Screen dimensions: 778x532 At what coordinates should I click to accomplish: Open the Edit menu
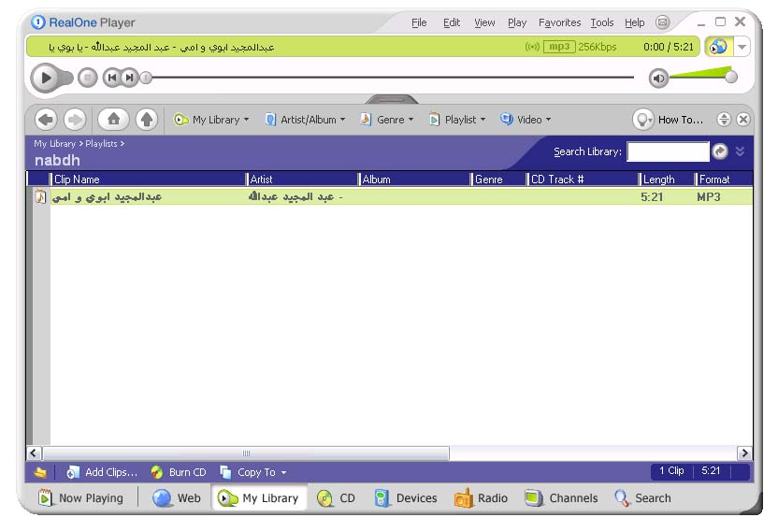click(x=452, y=22)
